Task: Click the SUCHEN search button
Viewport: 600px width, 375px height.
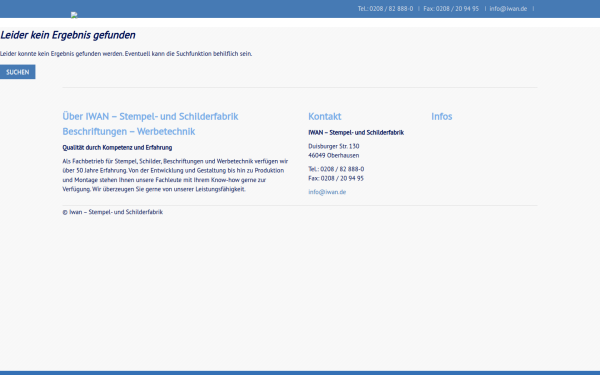Action: pyautogui.click(x=18, y=72)
